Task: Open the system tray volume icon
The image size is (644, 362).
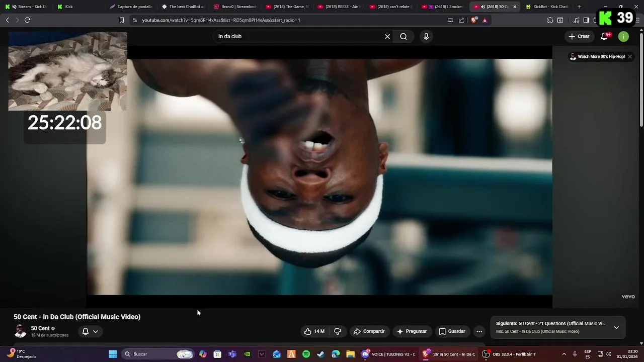Action: 608,354
